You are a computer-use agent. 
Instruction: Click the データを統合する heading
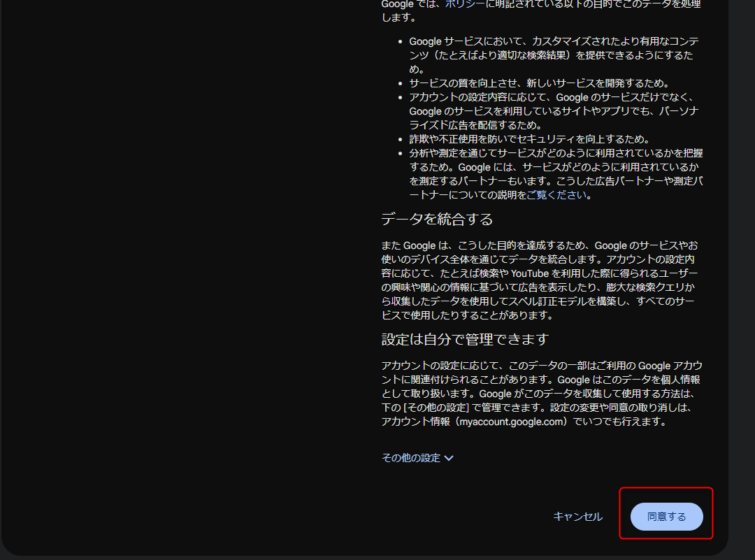point(437,219)
